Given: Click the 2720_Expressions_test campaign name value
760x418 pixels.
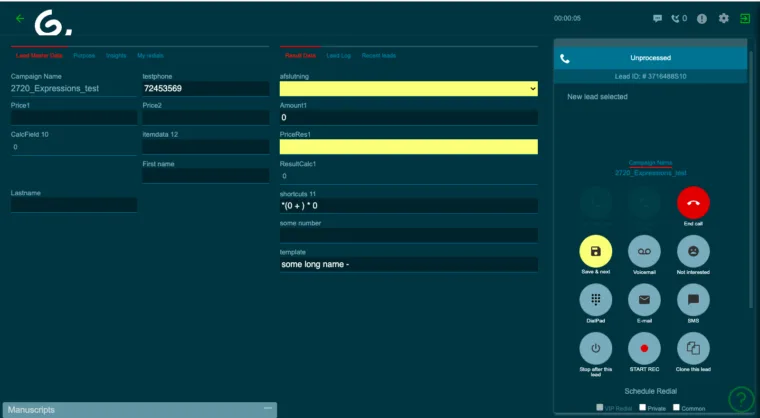Looking at the screenshot, I should [x=55, y=89].
